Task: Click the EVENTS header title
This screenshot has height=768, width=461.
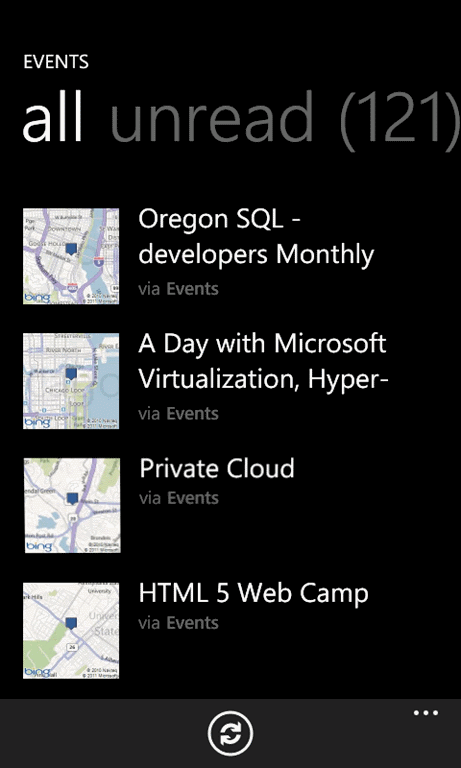Action: (56, 62)
